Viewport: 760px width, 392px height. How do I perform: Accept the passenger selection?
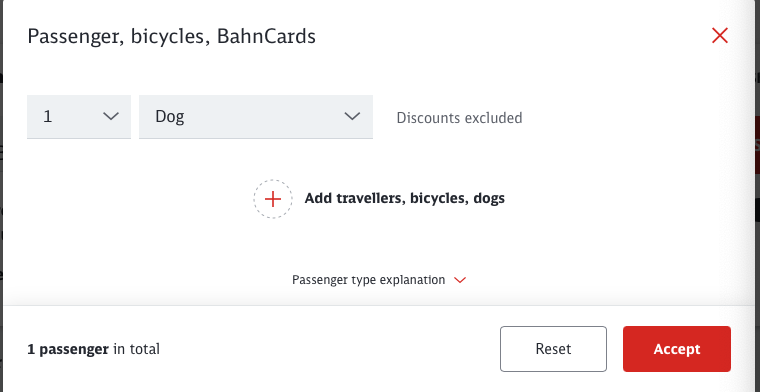(677, 349)
